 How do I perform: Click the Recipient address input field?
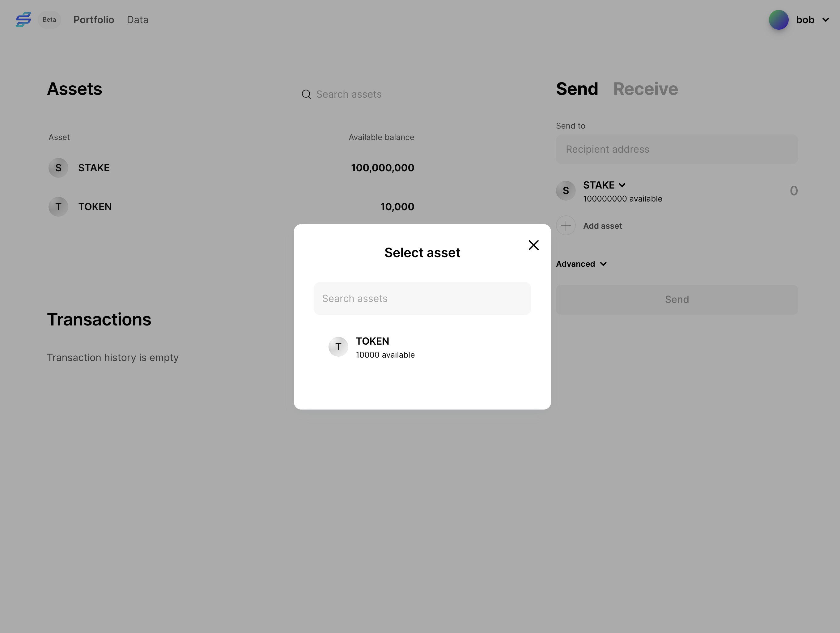point(677,149)
